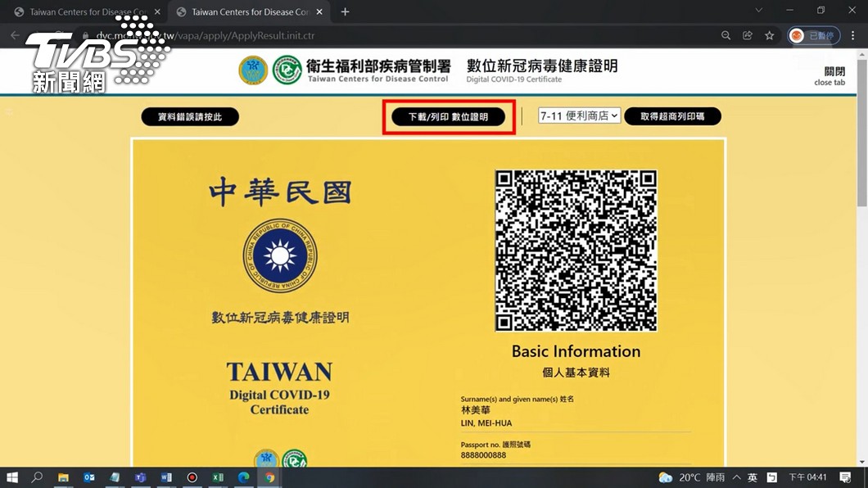Click the weather 20°C widget in taskbar
This screenshot has width=868, height=488.
tap(691, 477)
